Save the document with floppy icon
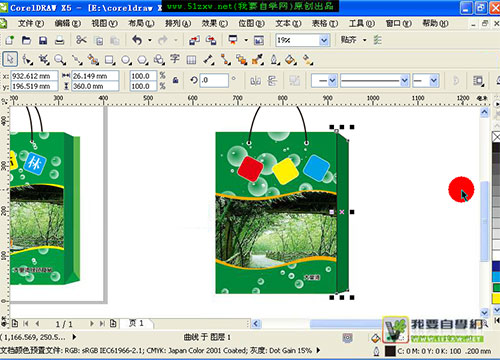This screenshot has height=360, width=500. pyautogui.click(x=43, y=40)
